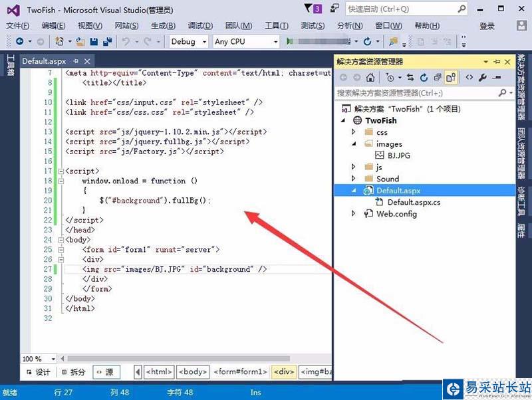Close the Default.aspx document tab
The height and width of the screenshot is (400, 532).
coord(87,61)
